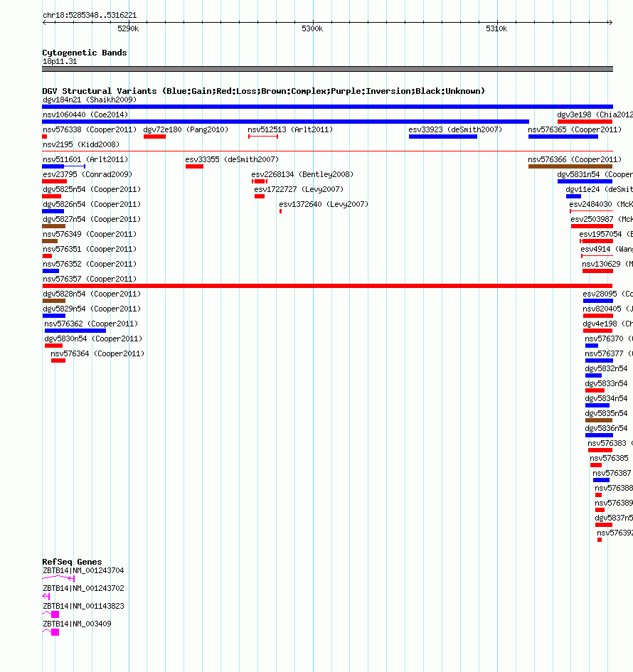Open the dgv3e198 Chia2012 variant label
Viewport: 633px width, 672px height.
tap(595, 115)
